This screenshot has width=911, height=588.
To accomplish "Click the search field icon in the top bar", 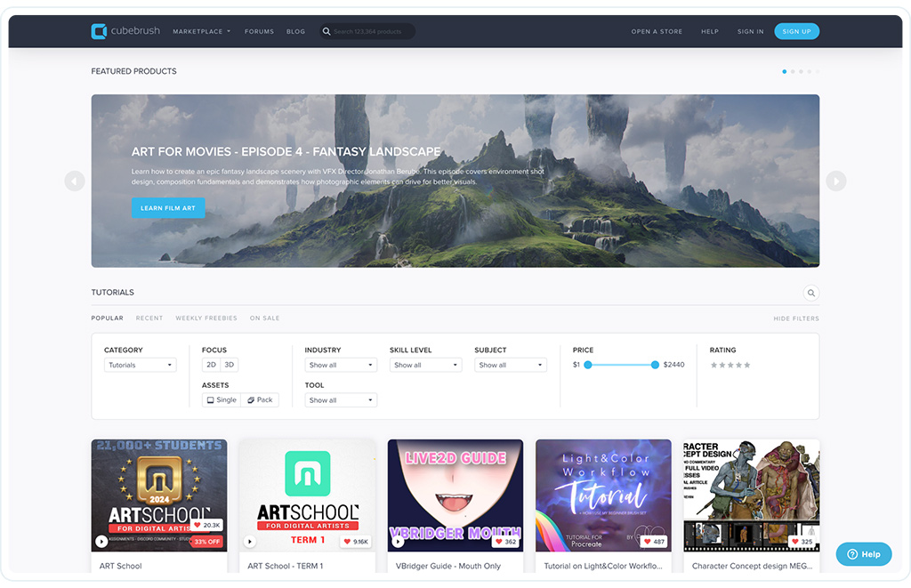I will [326, 30].
